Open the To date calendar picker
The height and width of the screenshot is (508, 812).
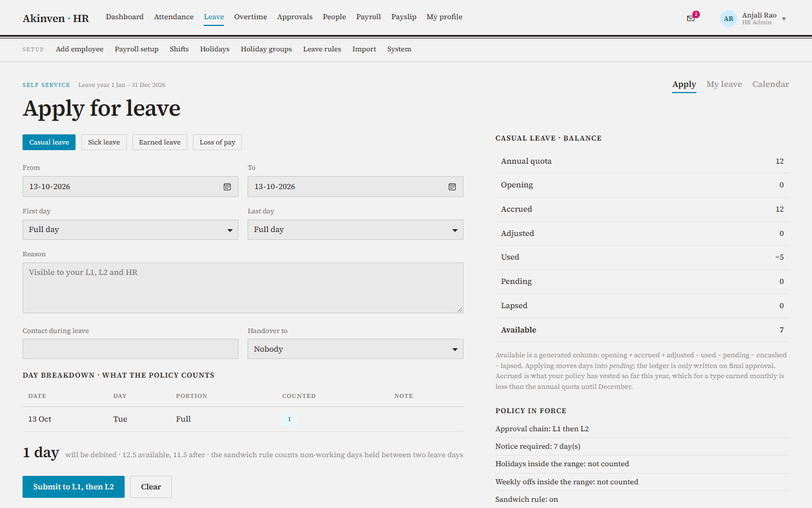click(452, 187)
